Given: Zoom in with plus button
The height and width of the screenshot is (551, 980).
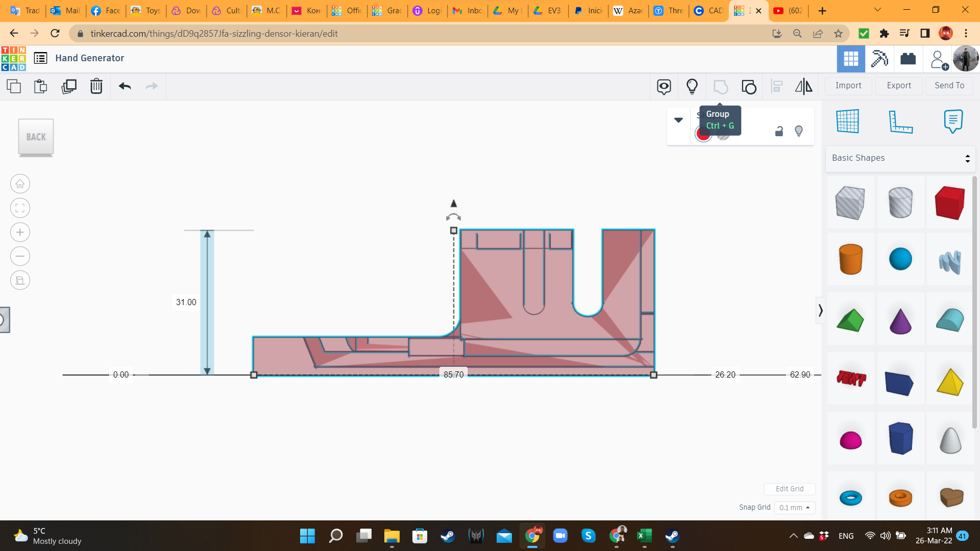Looking at the screenshot, I should 20,232.
